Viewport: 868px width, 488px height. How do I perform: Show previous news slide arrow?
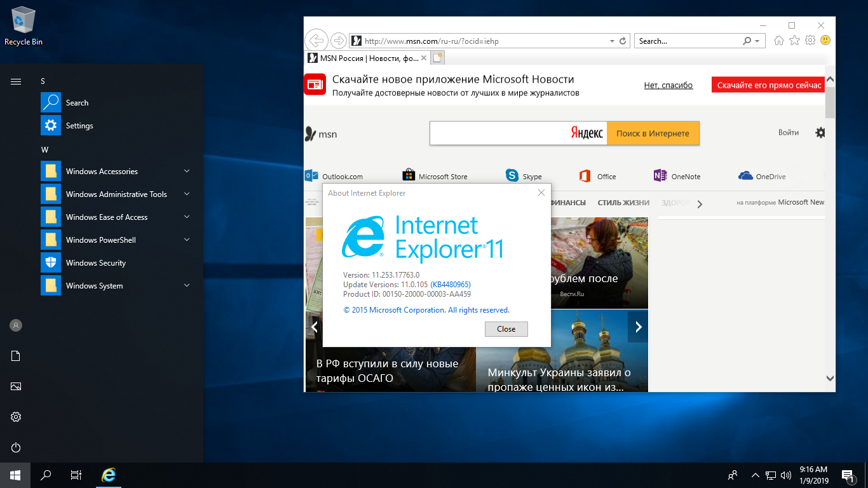click(x=314, y=327)
